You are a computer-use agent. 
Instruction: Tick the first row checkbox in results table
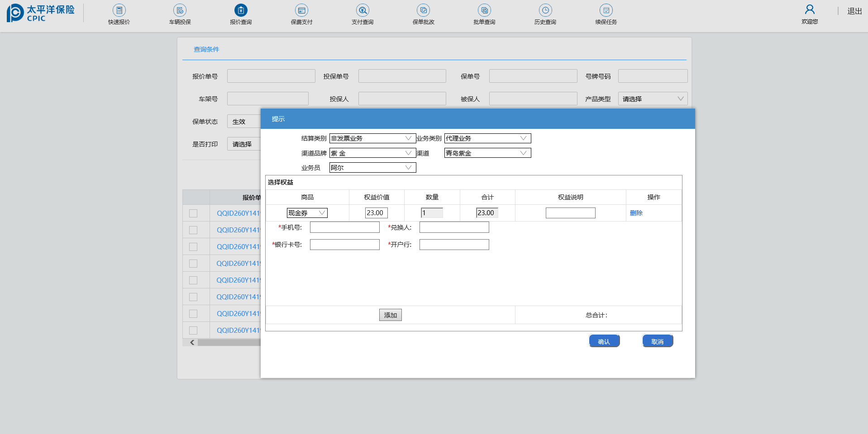pyautogui.click(x=193, y=213)
